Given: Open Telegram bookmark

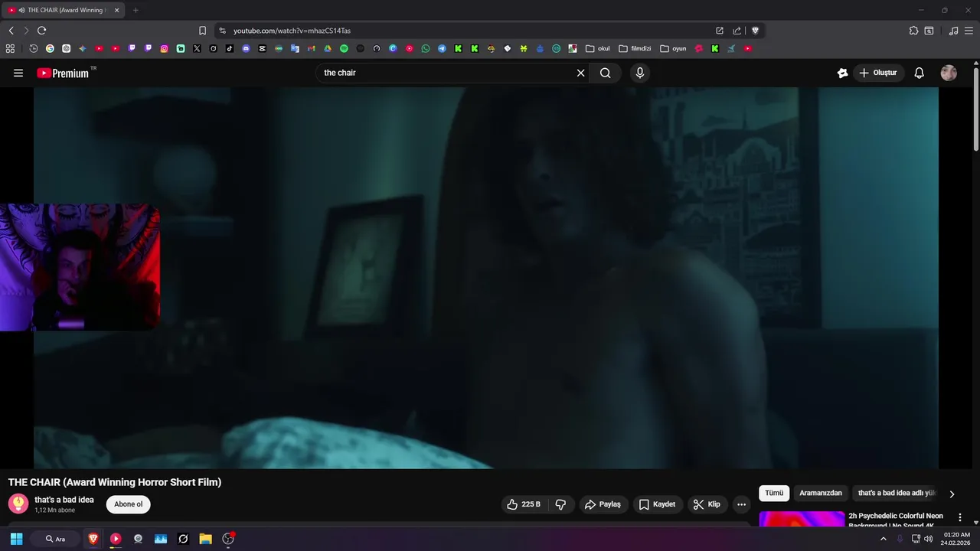Looking at the screenshot, I should pos(442,48).
